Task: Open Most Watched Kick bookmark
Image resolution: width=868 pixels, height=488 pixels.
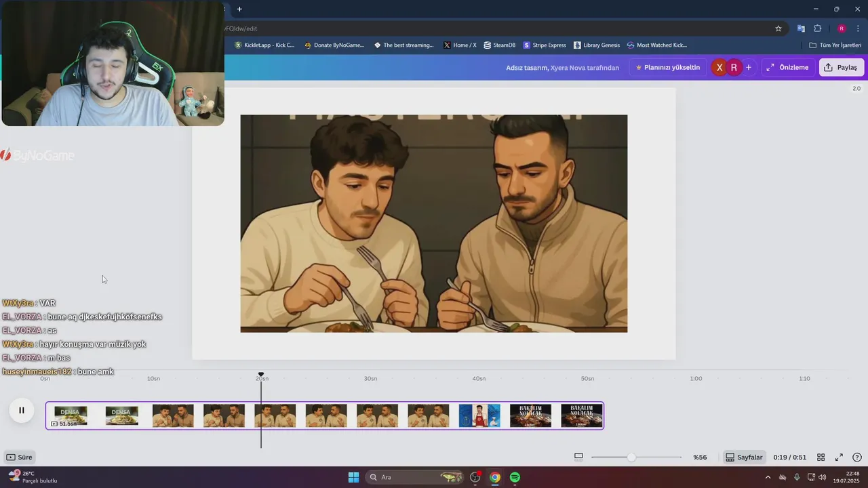Action: pyautogui.click(x=657, y=45)
